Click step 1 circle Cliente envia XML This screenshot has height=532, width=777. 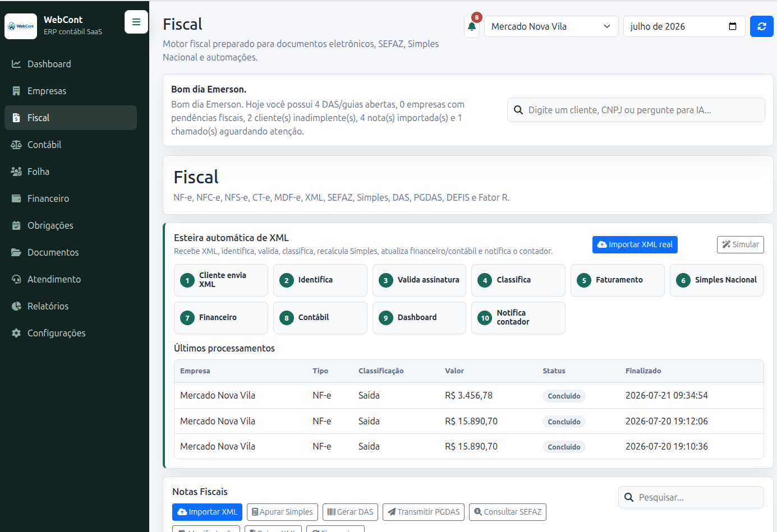187,280
